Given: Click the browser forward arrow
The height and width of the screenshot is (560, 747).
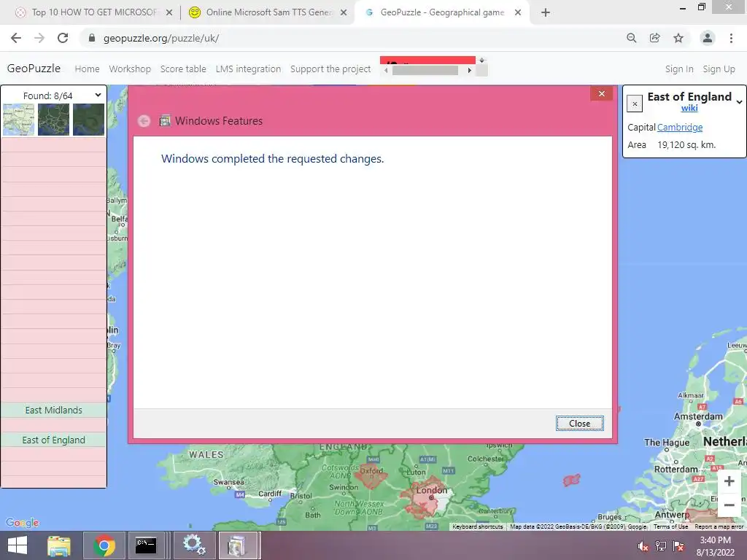Looking at the screenshot, I should coord(39,38).
